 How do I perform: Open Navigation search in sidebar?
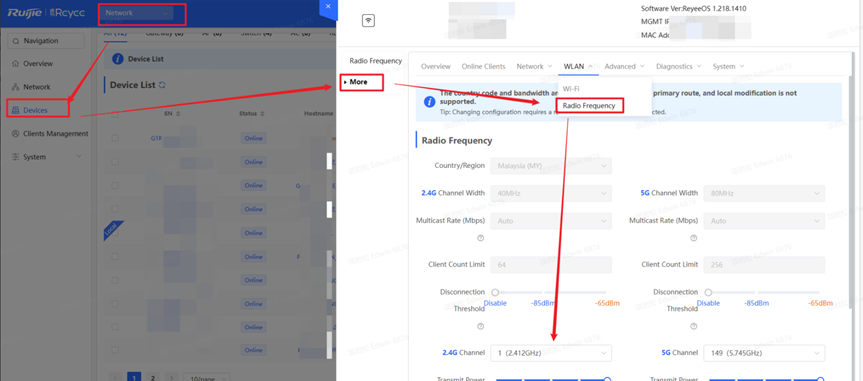point(46,41)
